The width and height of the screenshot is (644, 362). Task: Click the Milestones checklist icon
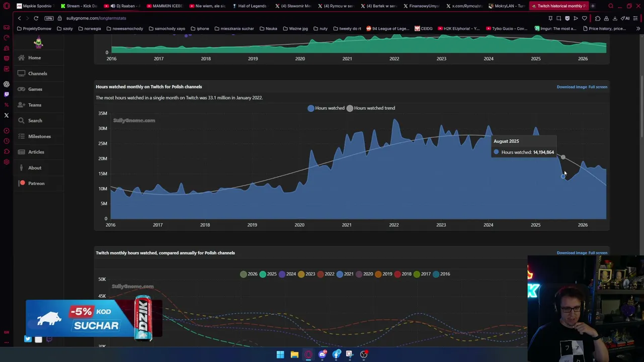point(21,136)
